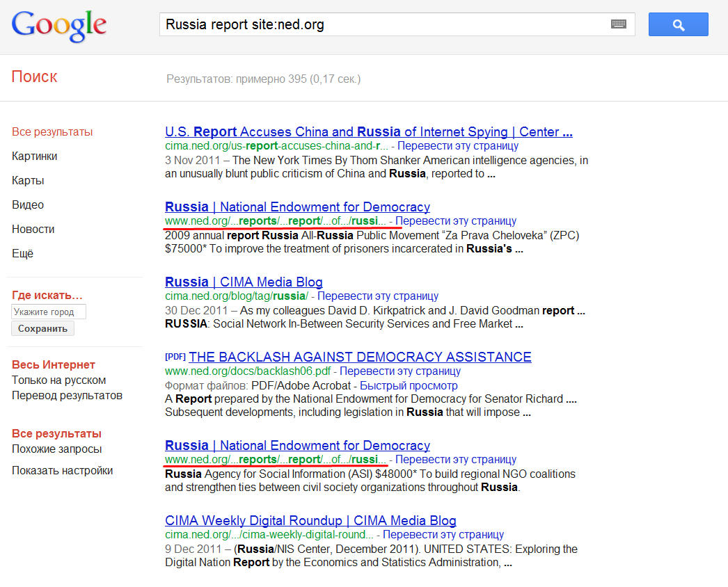Click the Результатов: примерно 395 stats text

tap(263, 79)
